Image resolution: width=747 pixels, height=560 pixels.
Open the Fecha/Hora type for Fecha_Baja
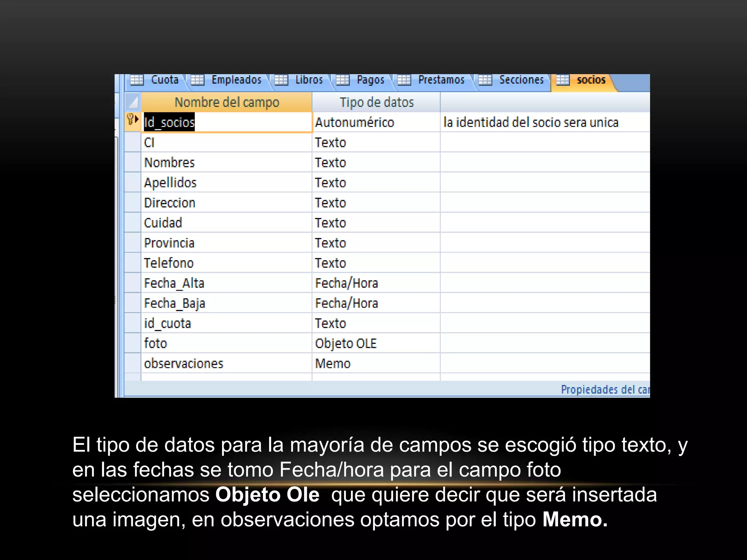pyautogui.click(x=376, y=303)
